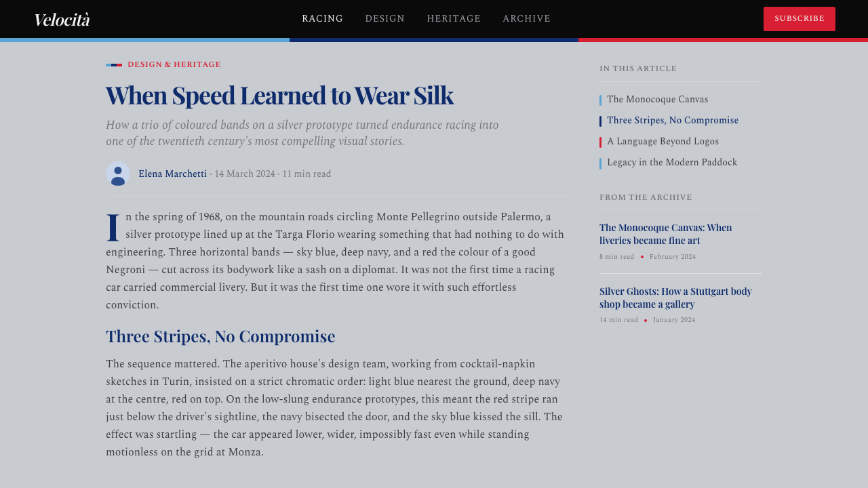This screenshot has width=868, height=488.
Task: Click the Velocità site logo
Action: 62,20
